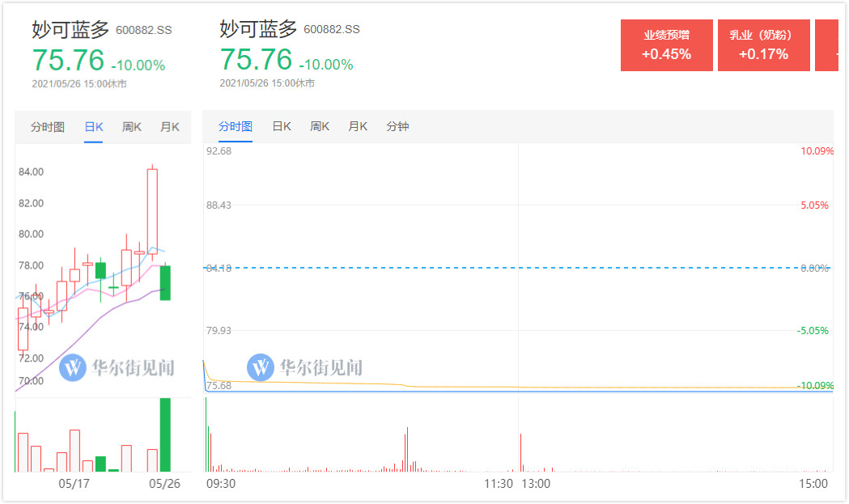This screenshot has width=849, height=504.
Task: Click the 09:30 time label
Action: pyautogui.click(x=221, y=484)
